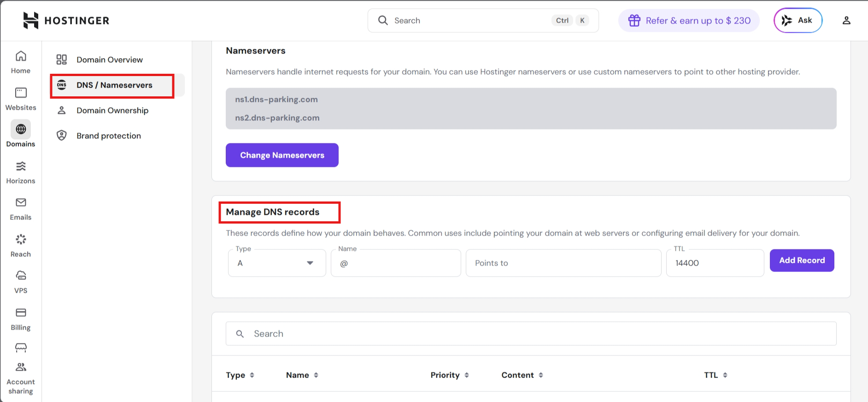The height and width of the screenshot is (402, 868).
Task: Open Domain Overview menu item
Action: click(x=110, y=59)
